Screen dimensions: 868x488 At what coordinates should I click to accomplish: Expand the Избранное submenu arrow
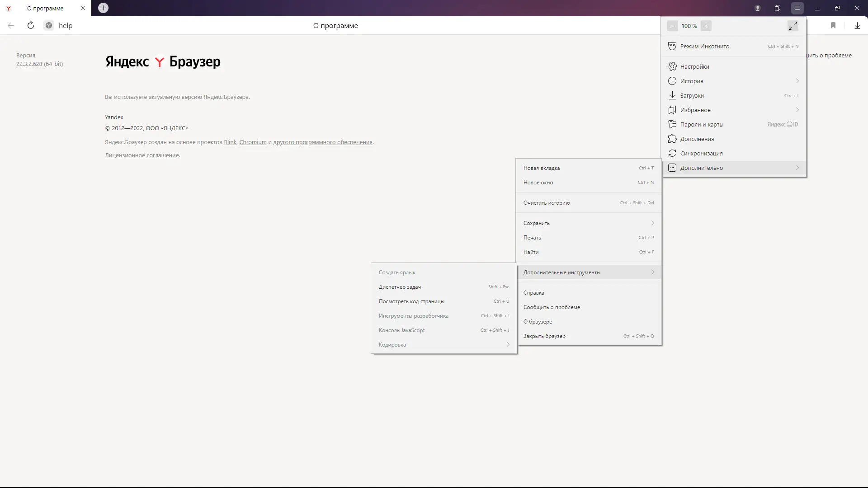(x=797, y=110)
